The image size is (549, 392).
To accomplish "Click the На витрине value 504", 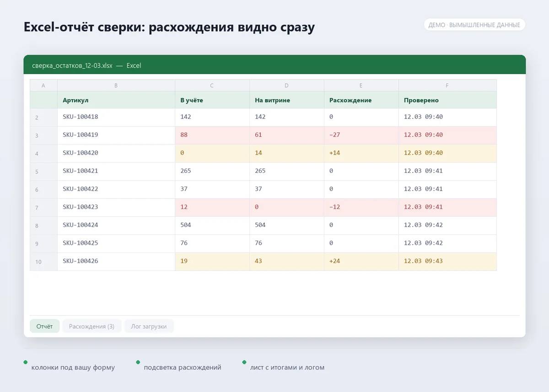I will pyautogui.click(x=287, y=226).
